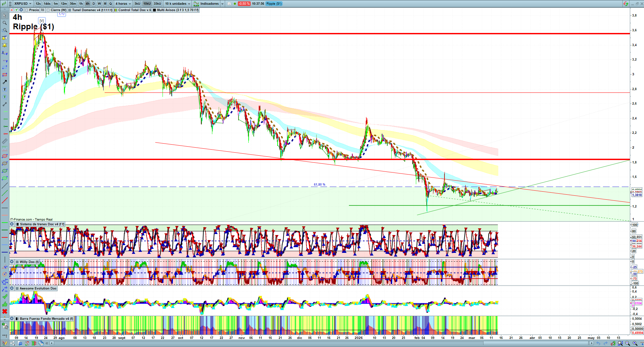Select the 10kU history button
Screen dimensions: 644x347
pyautogui.click(x=147, y=4)
